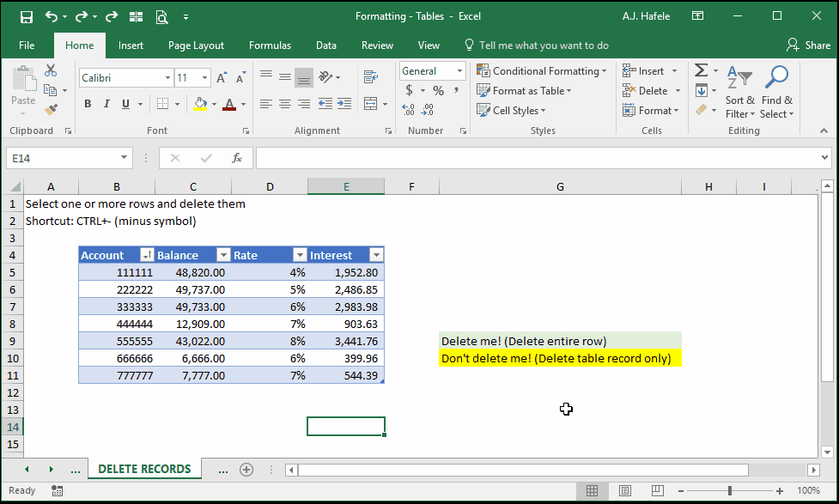Apply Accounting dollar number format
The width and height of the screenshot is (839, 504).
[x=410, y=90]
